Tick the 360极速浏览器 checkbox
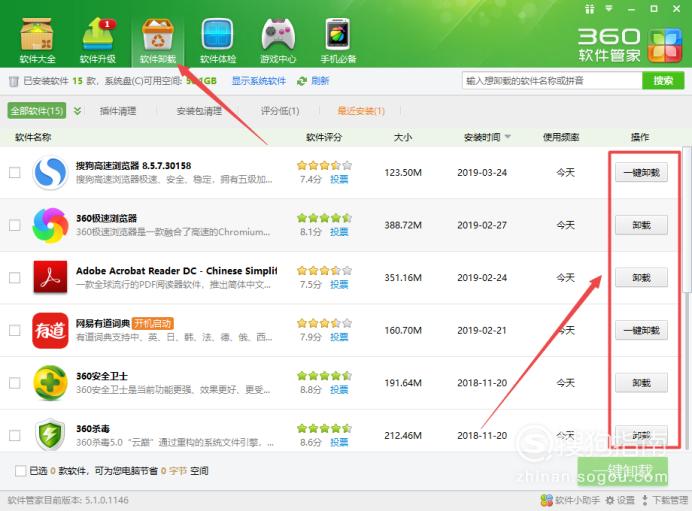Image resolution: width=692 pixels, height=511 pixels. click(15, 225)
